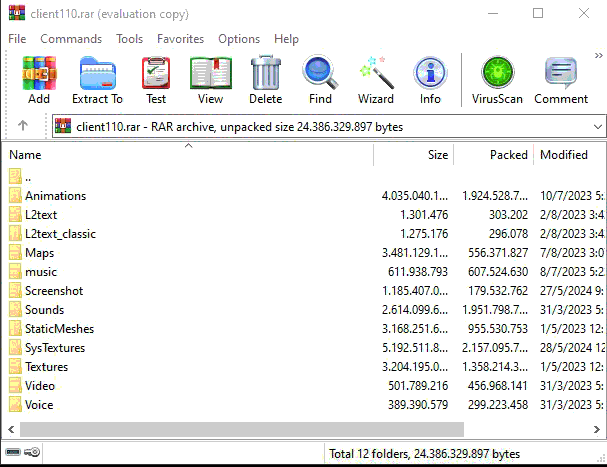Image resolution: width=607 pixels, height=467 pixels.
Task: Select the SysTextures folder
Action: (55, 348)
